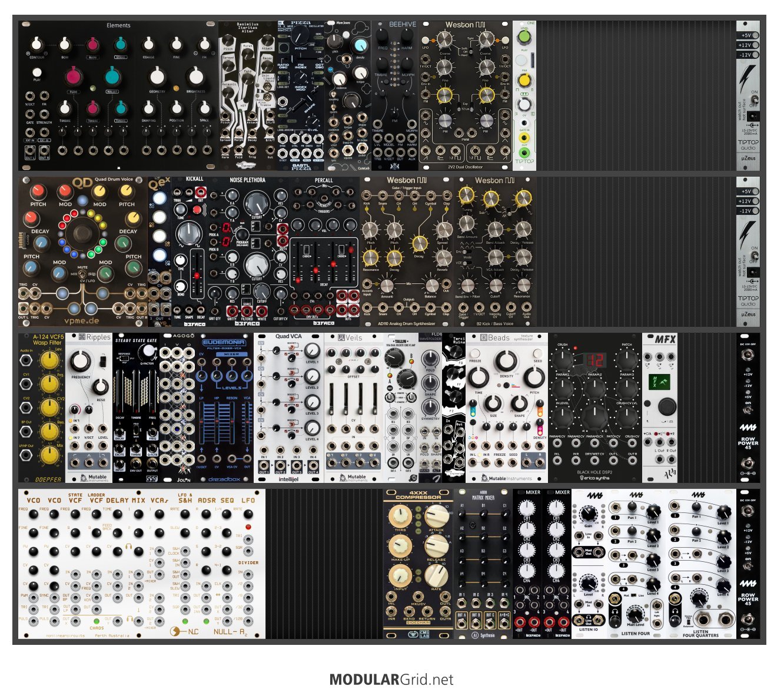Click the DELAY heading on NULL-A2
This screenshot has width=784, height=692.
[x=117, y=500]
